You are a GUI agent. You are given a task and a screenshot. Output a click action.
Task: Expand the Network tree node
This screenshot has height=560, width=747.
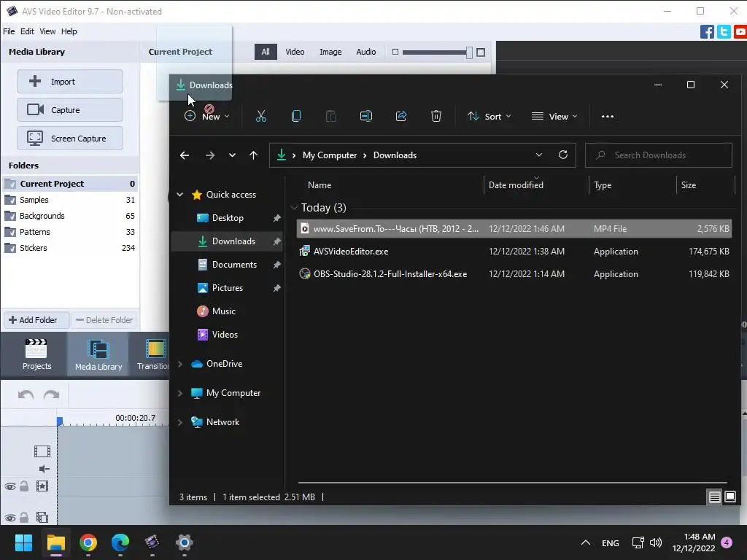[179, 422]
